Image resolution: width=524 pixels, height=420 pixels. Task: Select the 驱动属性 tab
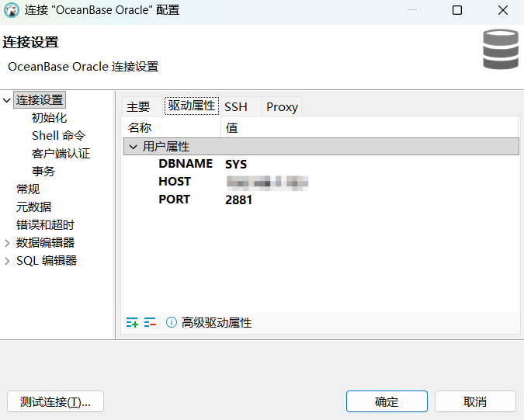tap(192, 106)
